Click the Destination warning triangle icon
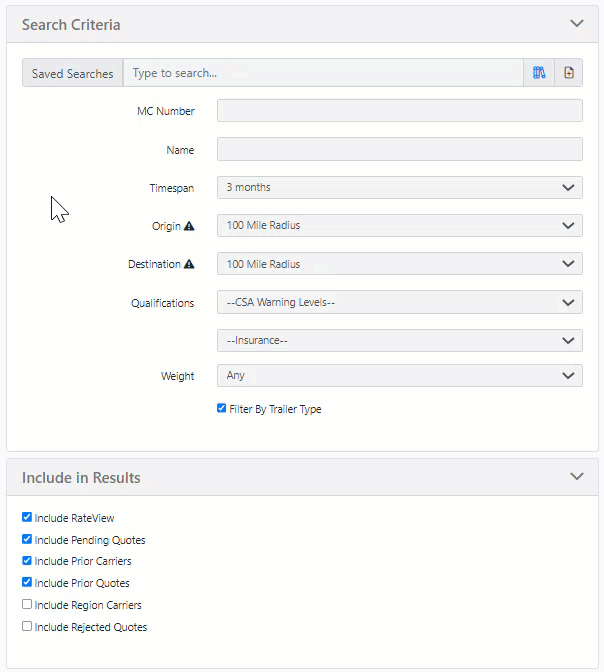 pyautogui.click(x=189, y=264)
